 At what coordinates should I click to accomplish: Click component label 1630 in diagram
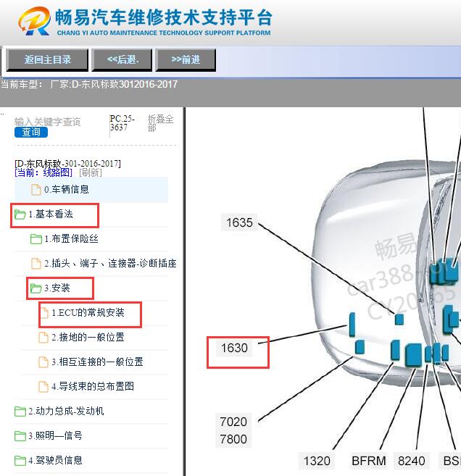pos(234,348)
